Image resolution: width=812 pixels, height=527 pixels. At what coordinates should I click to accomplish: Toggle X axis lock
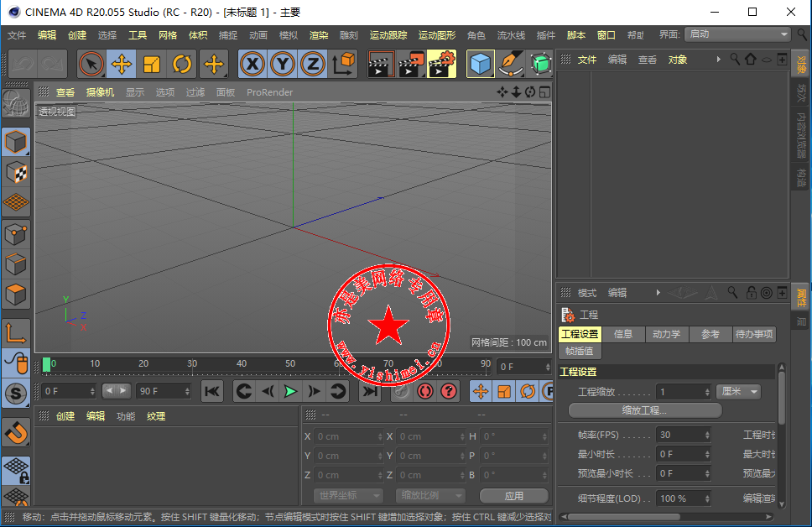[x=252, y=65]
